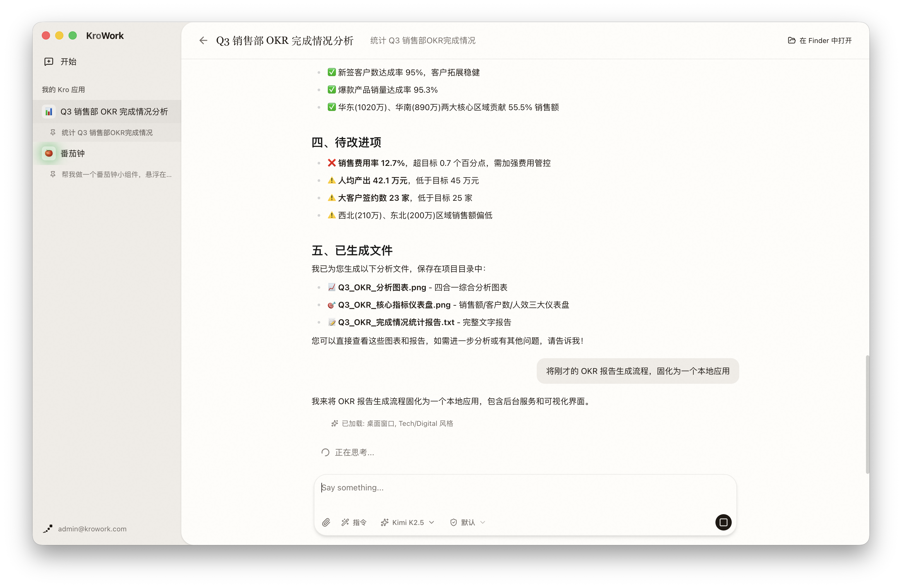Click the header subtitle 统计 Q3 销售部OKR完成情况
This screenshot has width=902, height=588.
(x=423, y=41)
